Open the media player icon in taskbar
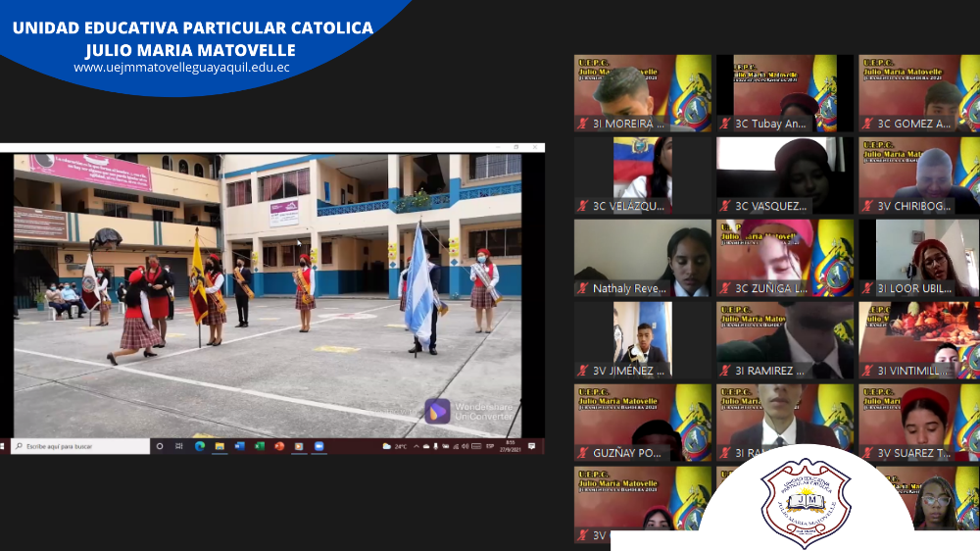Screen dimensions: 980x551 point(299,446)
